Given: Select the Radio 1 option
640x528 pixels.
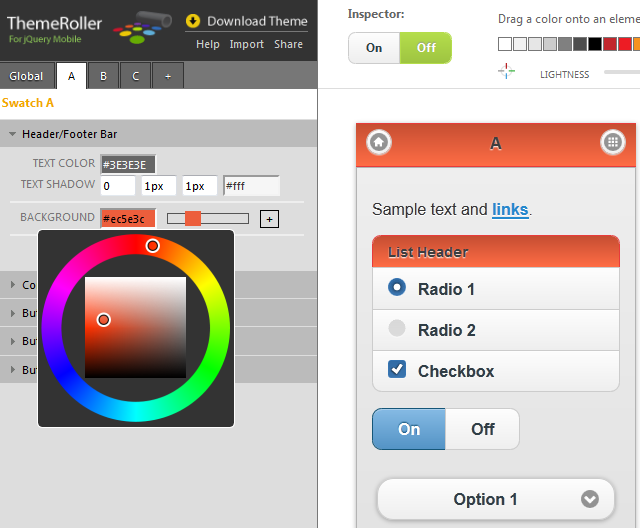Looking at the screenshot, I should click(397, 288).
